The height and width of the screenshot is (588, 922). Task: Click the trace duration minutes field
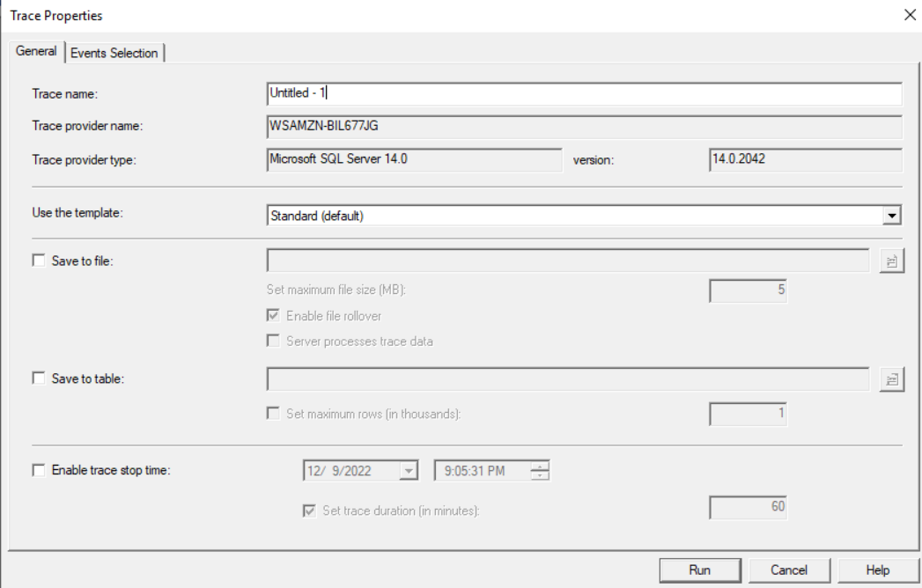pos(748,507)
